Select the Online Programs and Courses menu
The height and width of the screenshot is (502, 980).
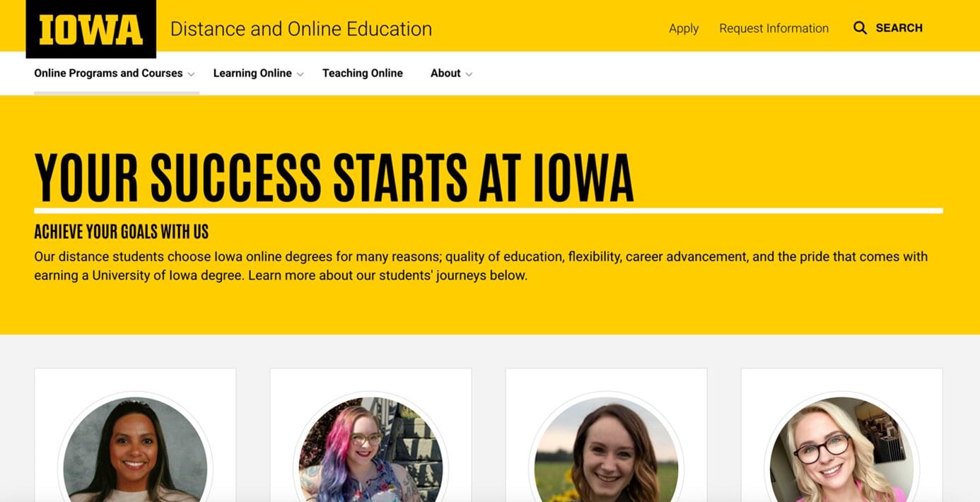[x=108, y=73]
